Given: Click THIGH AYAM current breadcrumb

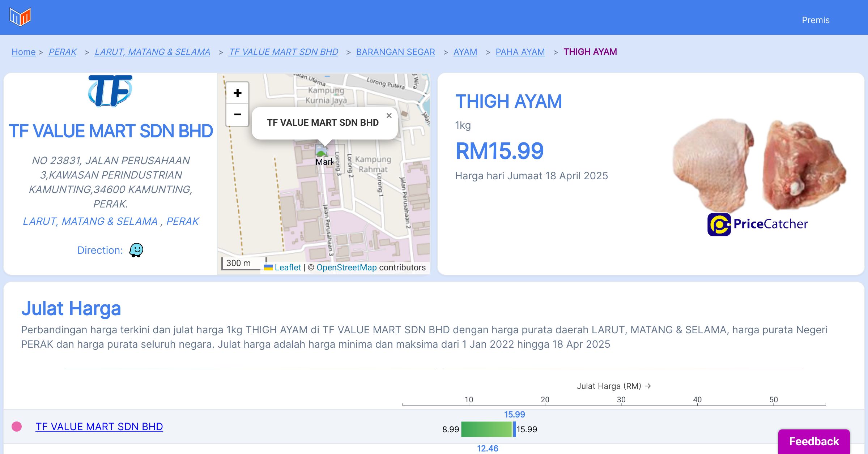Looking at the screenshot, I should pyautogui.click(x=590, y=52).
